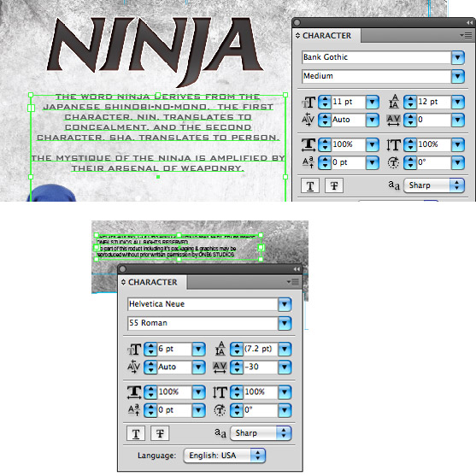Click horizontal scale icon in Bank Gothic panel

click(x=309, y=144)
